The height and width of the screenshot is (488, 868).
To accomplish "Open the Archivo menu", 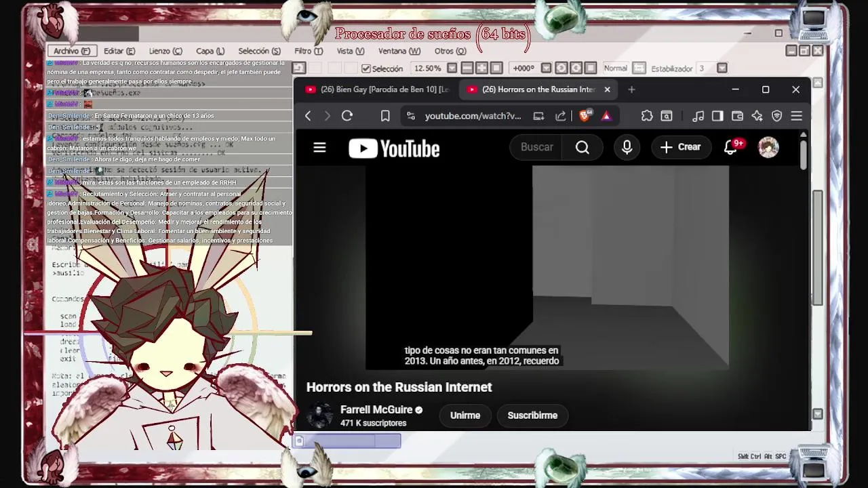I will coord(72,51).
